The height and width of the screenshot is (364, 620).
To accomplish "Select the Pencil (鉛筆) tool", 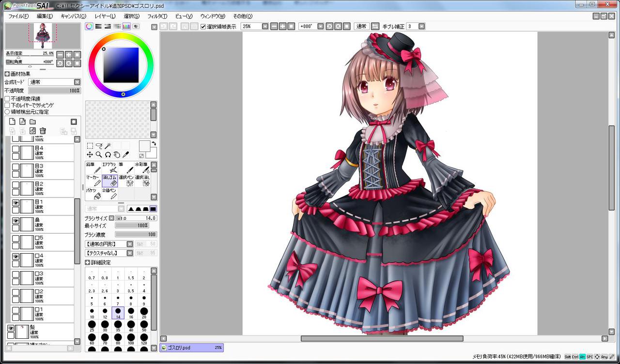I will click(93, 167).
